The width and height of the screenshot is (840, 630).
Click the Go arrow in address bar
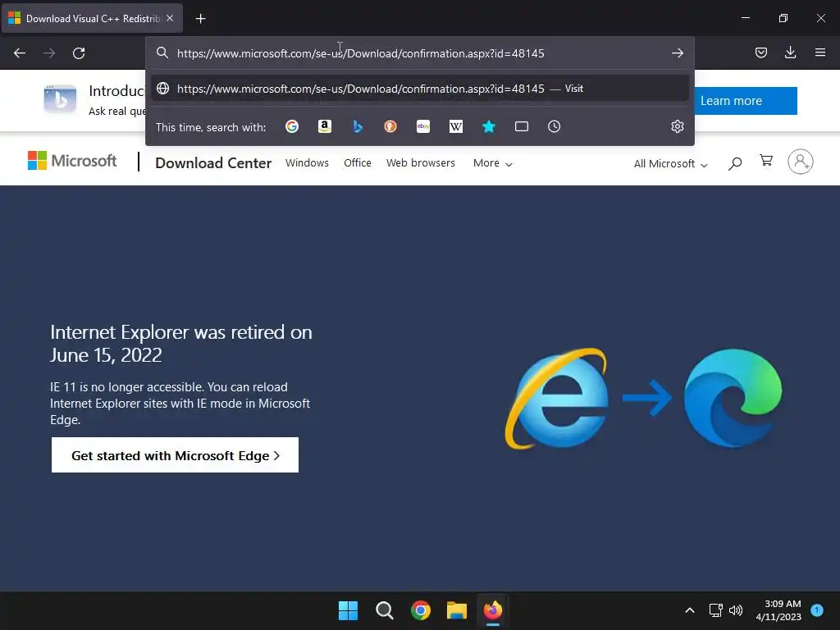click(677, 53)
